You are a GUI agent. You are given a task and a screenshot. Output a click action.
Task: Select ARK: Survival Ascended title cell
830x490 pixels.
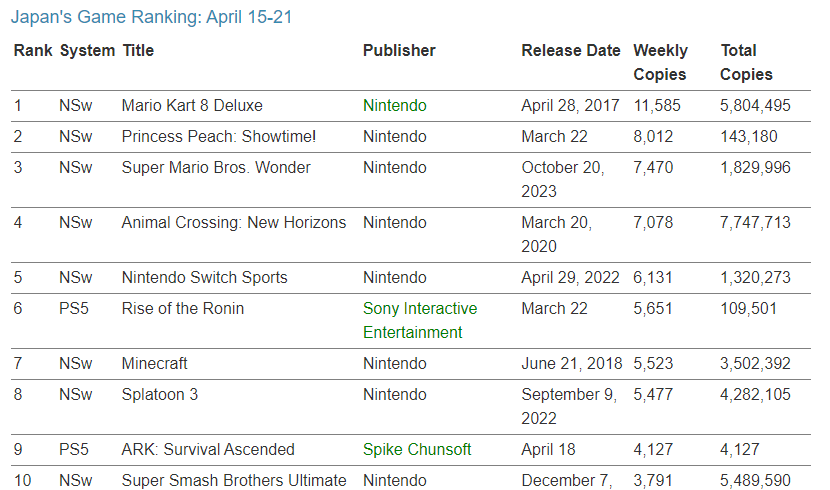(208, 449)
